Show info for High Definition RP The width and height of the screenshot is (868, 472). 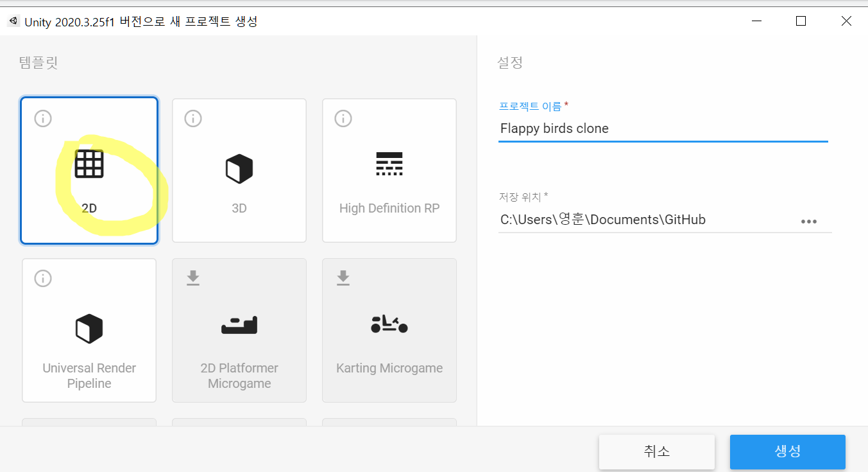tap(343, 119)
